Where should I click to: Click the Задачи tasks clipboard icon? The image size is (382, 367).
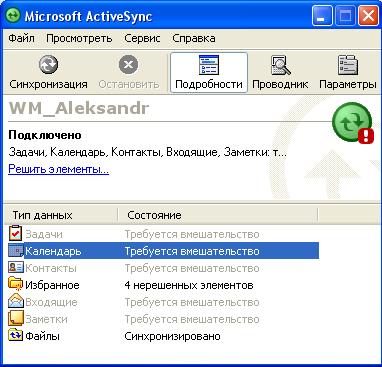pos(15,233)
